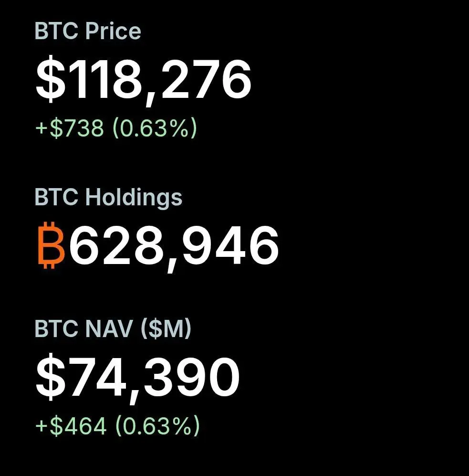
Task: Open the +$464 NAV change amount
Action: tap(71, 425)
